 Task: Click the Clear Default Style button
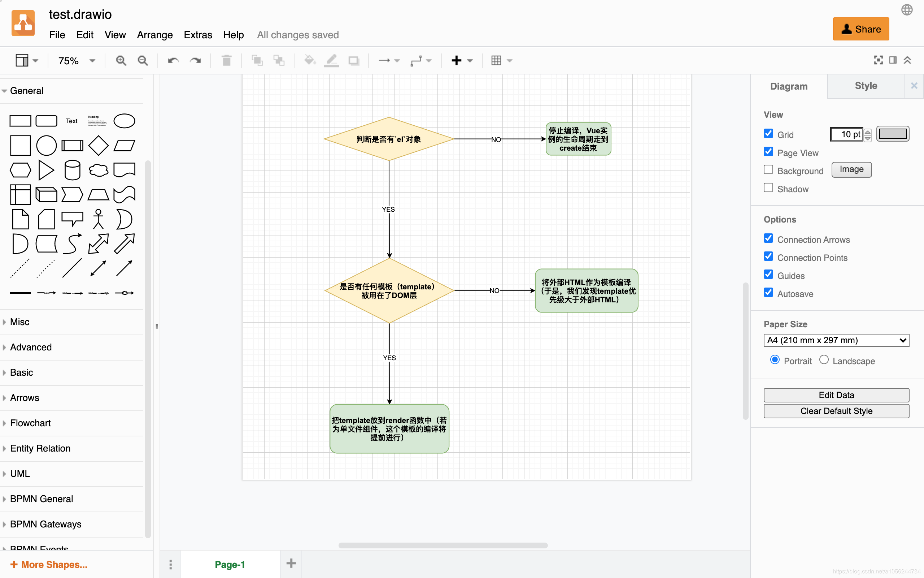pyautogui.click(x=836, y=411)
